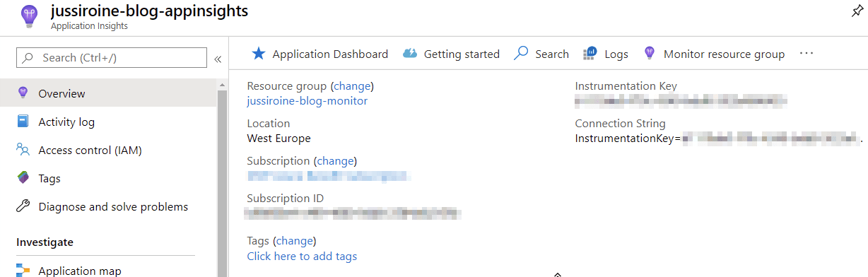
Task: Open Application Dashboard star icon
Action: [x=259, y=54]
